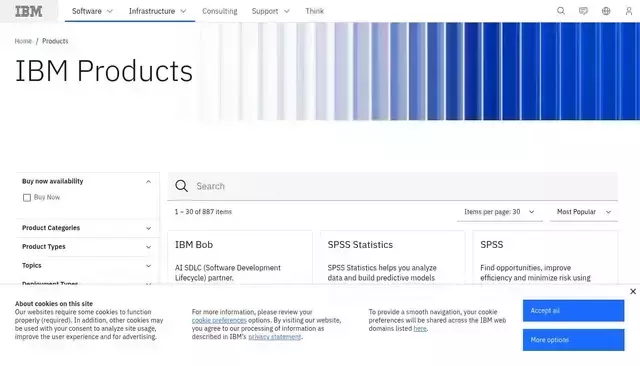Screen dimensions: 640x366
Task: Expand the Product Categories filter
Action: pyautogui.click(x=87, y=228)
